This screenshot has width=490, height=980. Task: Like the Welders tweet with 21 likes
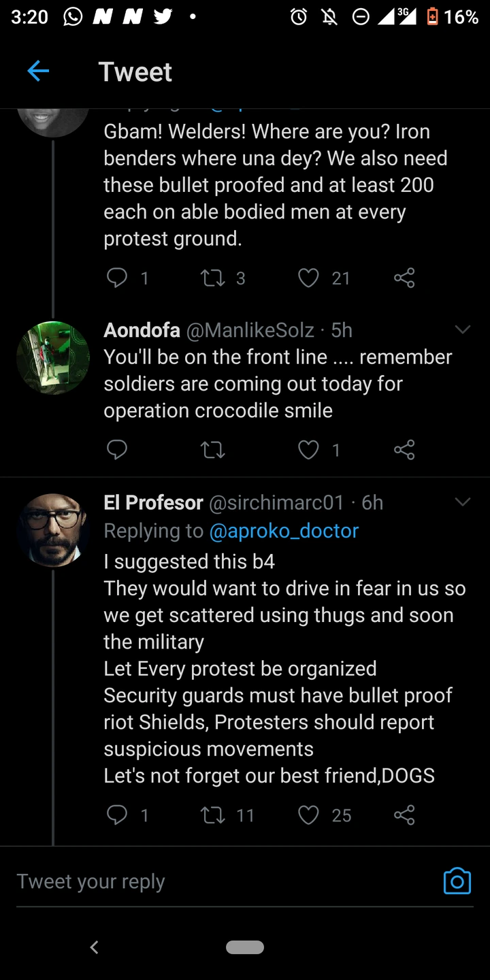308,278
